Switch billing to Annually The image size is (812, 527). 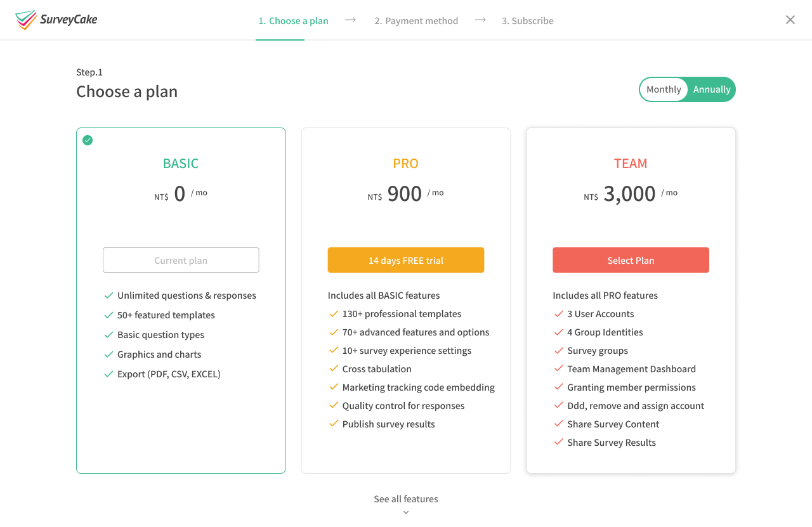[x=712, y=89]
